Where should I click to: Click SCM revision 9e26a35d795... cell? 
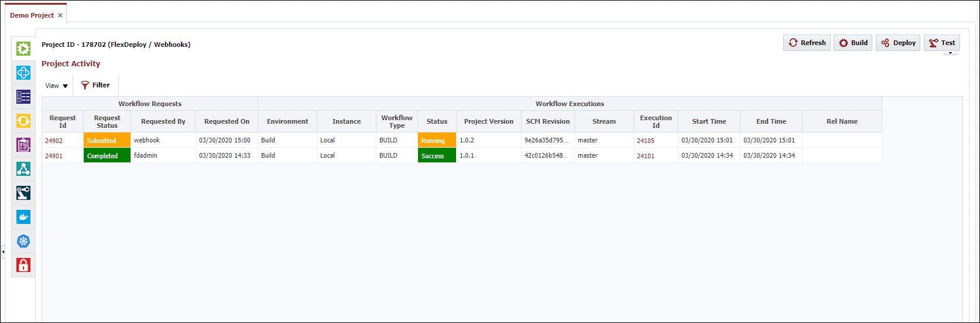pyautogui.click(x=548, y=140)
